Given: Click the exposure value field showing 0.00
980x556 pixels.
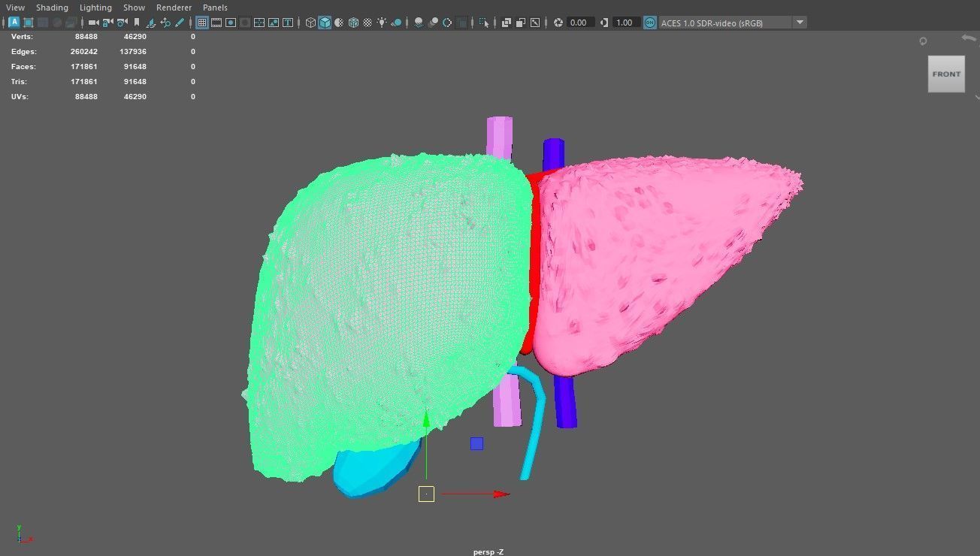Looking at the screenshot, I should point(581,23).
